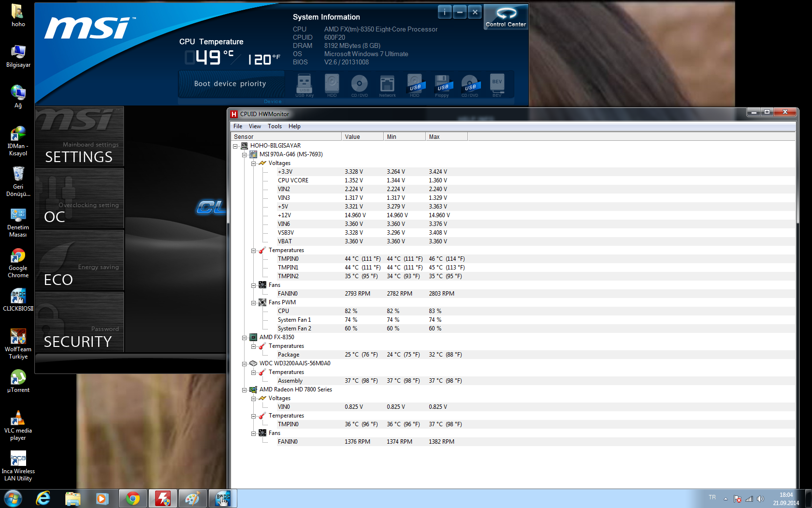This screenshot has height=508, width=812.
Task: Collapse the HOHO-BILGISAYAR tree node
Action: (235, 146)
